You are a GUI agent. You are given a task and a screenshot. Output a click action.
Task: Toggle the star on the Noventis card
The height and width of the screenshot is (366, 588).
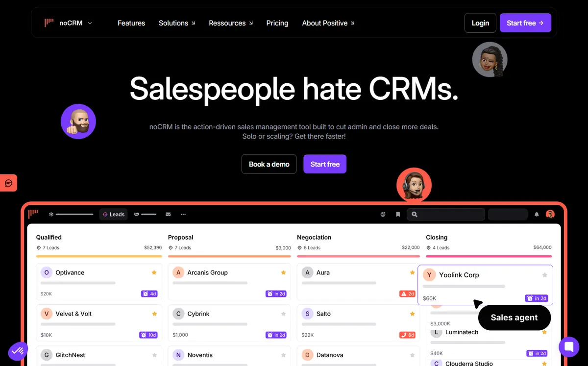point(283,355)
